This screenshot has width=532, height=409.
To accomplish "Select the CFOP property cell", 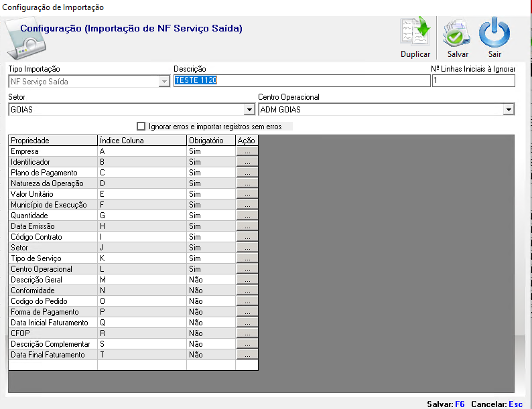I will (x=53, y=333).
